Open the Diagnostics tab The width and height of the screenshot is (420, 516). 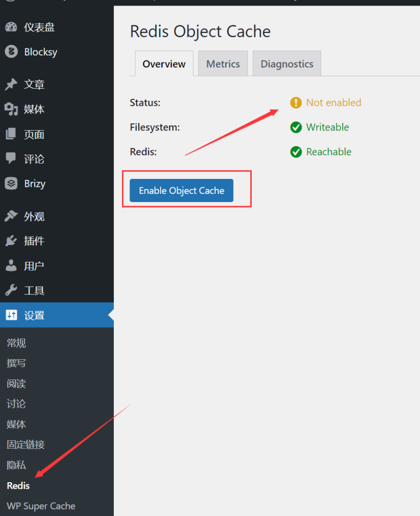tap(287, 64)
